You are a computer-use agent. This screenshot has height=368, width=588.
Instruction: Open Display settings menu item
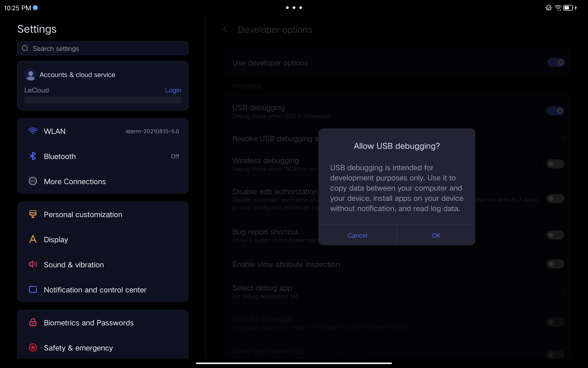click(x=56, y=240)
